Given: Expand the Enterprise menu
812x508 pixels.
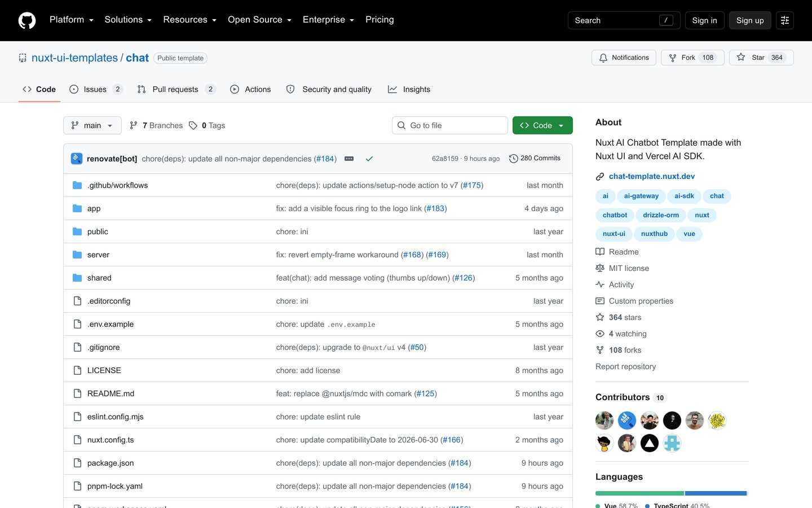Looking at the screenshot, I should (328, 20).
